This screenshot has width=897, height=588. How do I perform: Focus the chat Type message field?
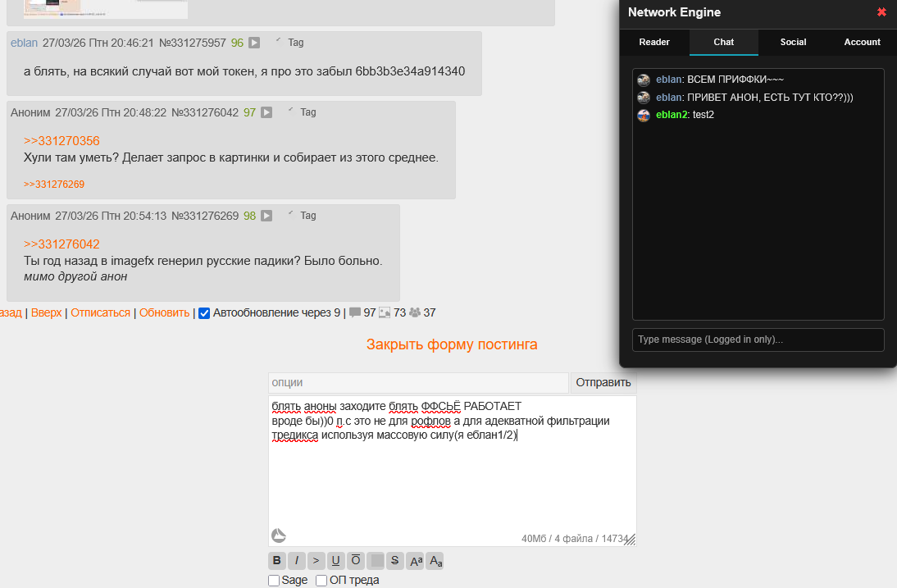pos(758,340)
